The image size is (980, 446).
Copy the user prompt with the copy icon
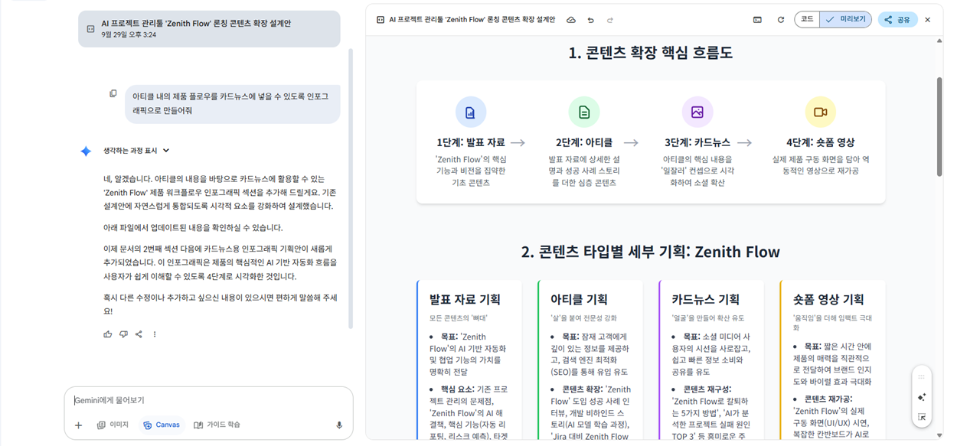pos(113,94)
